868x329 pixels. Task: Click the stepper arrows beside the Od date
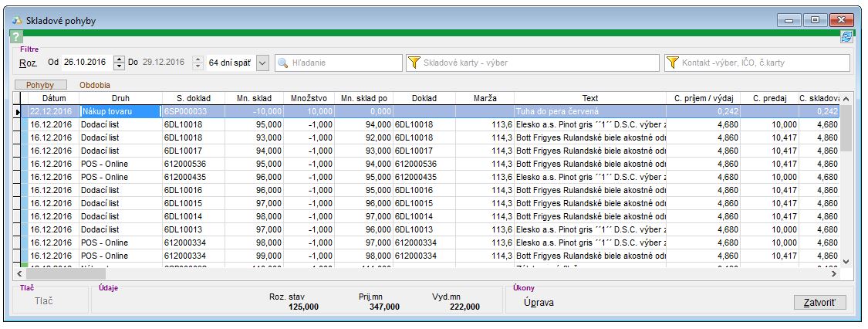click(119, 63)
